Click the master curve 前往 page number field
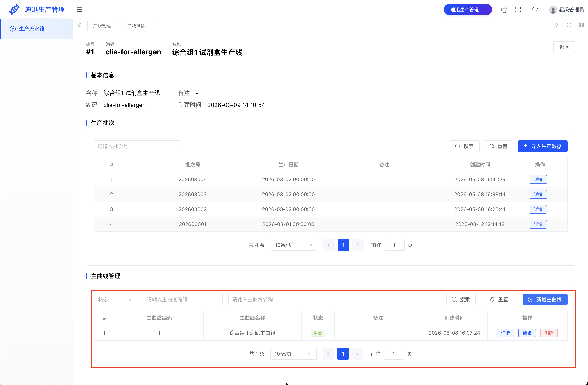This screenshot has width=588, height=385. click(x=394, y=354)
